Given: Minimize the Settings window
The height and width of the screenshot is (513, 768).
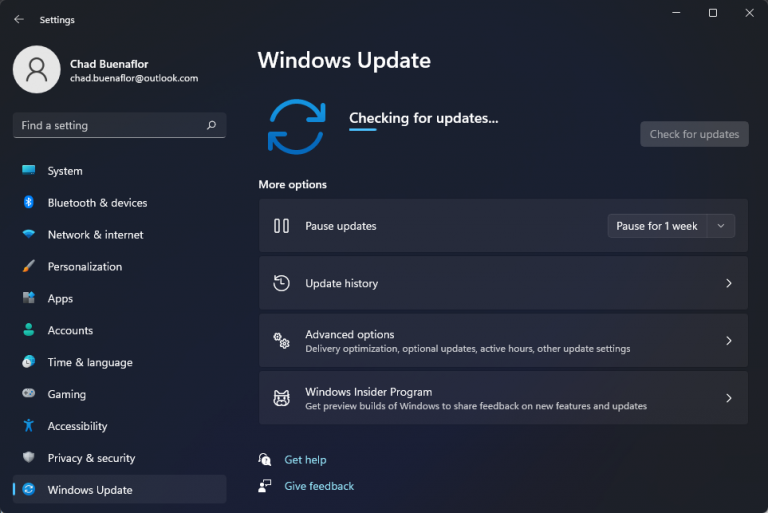Looking at the screenshot, I should pos(676,13).
